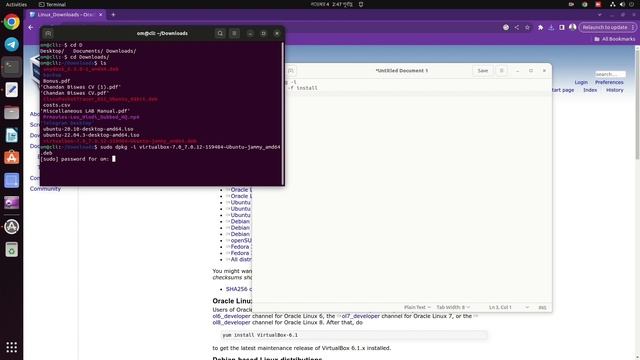Open Software Updater from the dock
The width and height of the screenshot is (640, 360).
11,227
